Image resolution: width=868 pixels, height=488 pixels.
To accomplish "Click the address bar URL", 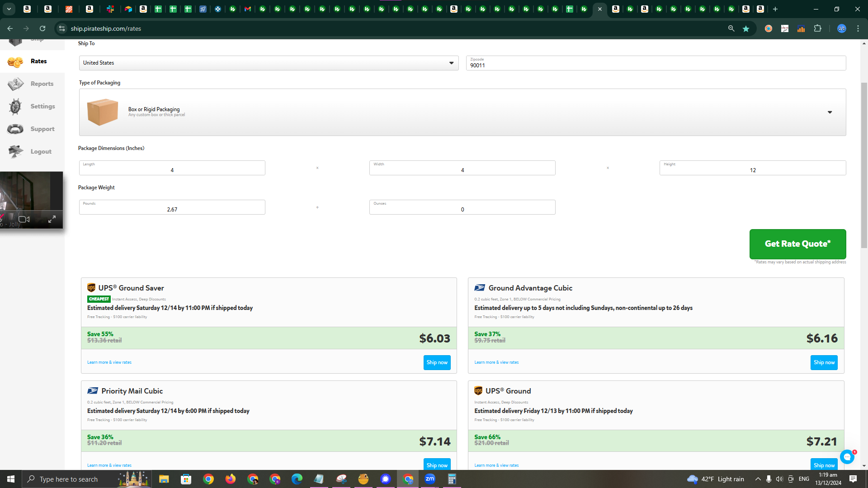I will pos(106,28).
